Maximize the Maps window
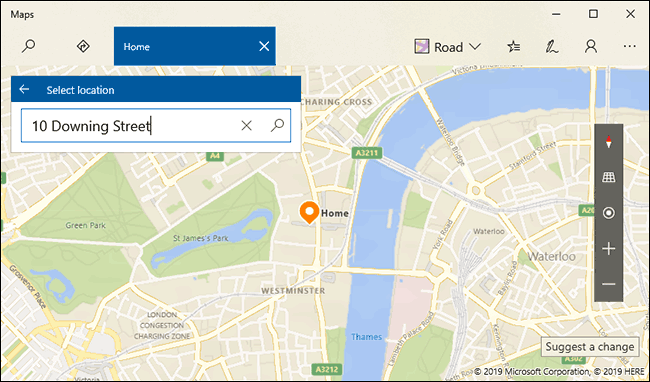Image resolution: width=650 pixels, height=382 pixels. point(593,14)
